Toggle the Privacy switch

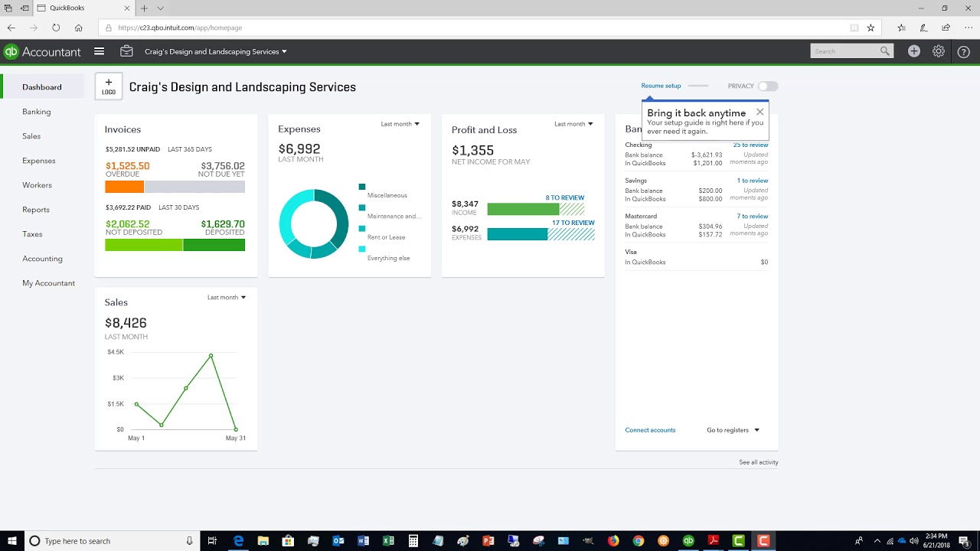coord(768,86)
